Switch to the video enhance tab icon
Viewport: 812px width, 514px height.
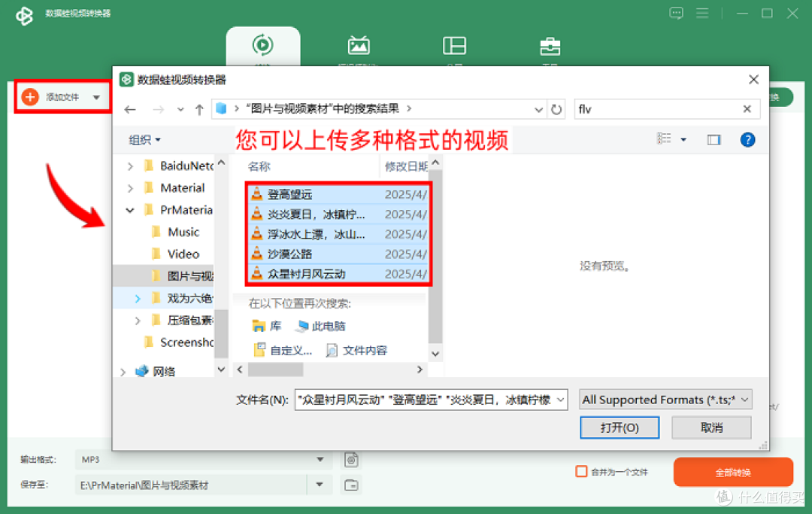click(x=359, y=45)
